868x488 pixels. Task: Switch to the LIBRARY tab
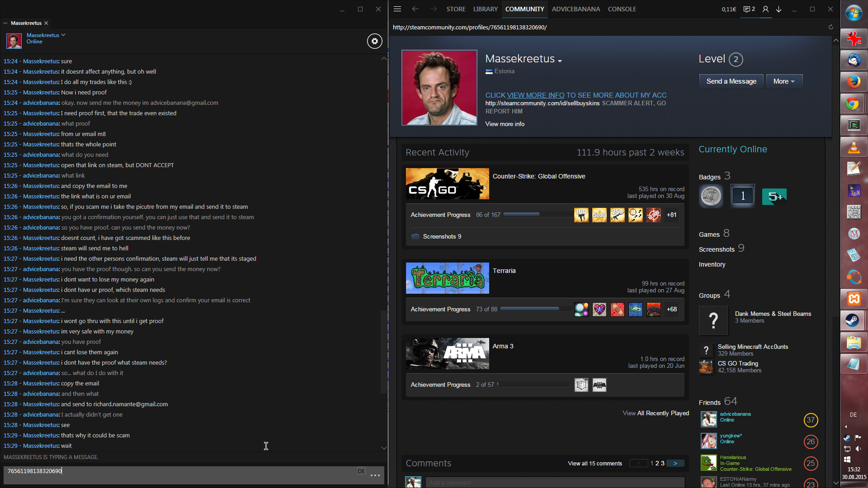(x=485, y=9)
